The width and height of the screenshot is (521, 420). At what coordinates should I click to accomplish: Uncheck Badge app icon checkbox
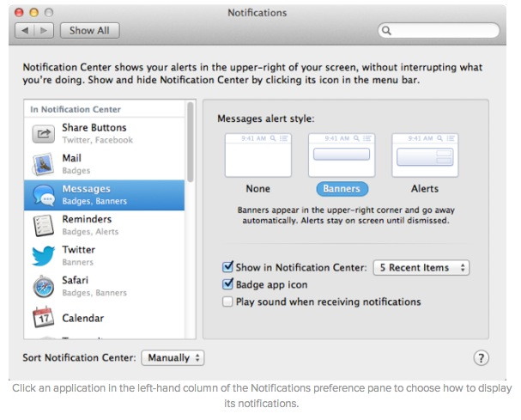tap(227, 284)
